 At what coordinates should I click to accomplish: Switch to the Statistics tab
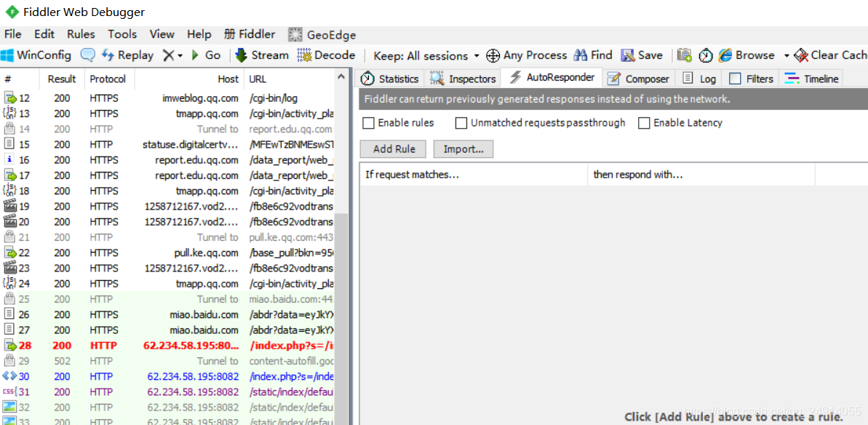(x=390, y=79)
